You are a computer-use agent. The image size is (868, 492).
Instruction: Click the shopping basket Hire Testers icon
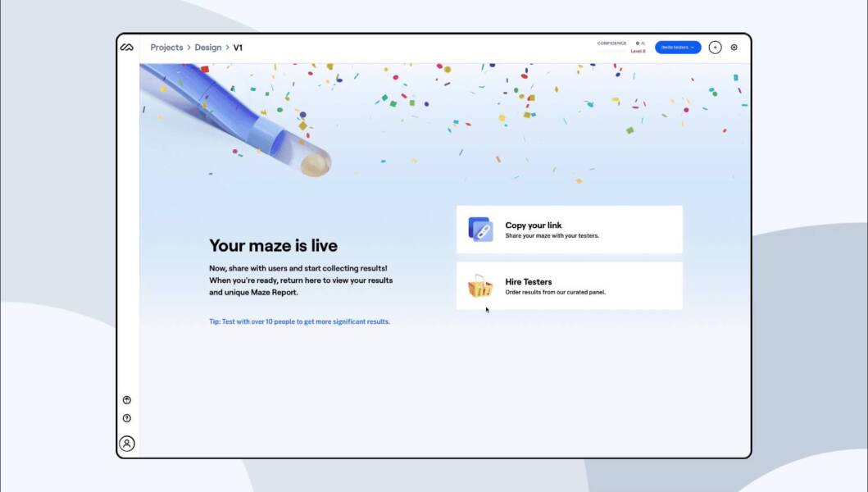coord(480,286)
